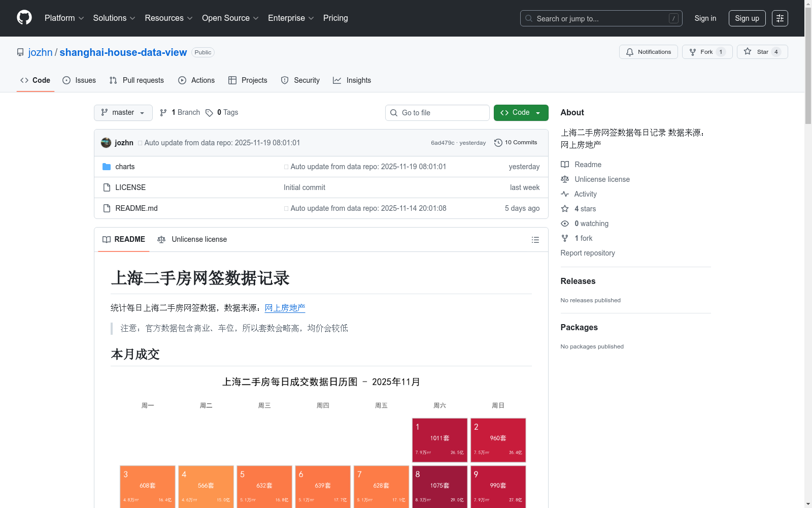Open the 10 Commits history icon
The height and width of the screenshot is (508, 812).
pos(497,143)
